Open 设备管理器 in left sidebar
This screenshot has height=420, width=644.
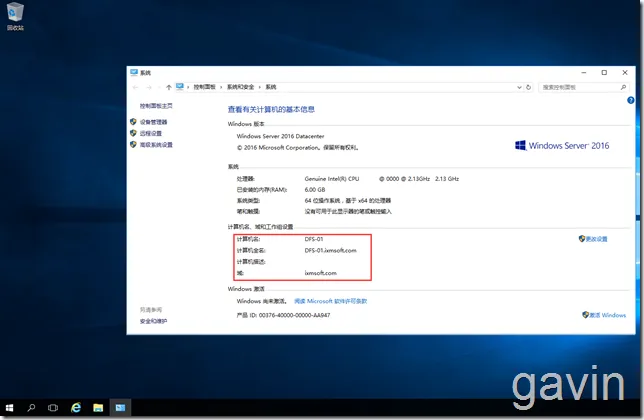pyautogui.click(x=153, y=122)
